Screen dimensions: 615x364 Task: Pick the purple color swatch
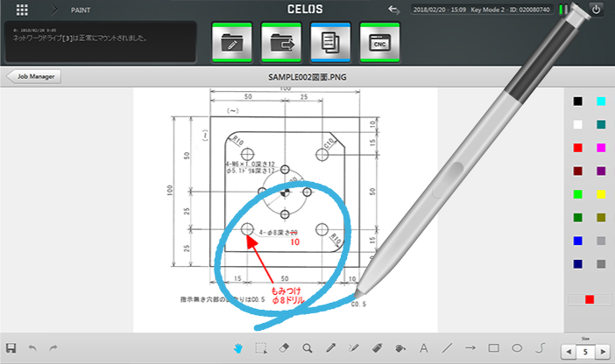coord(601,171)
